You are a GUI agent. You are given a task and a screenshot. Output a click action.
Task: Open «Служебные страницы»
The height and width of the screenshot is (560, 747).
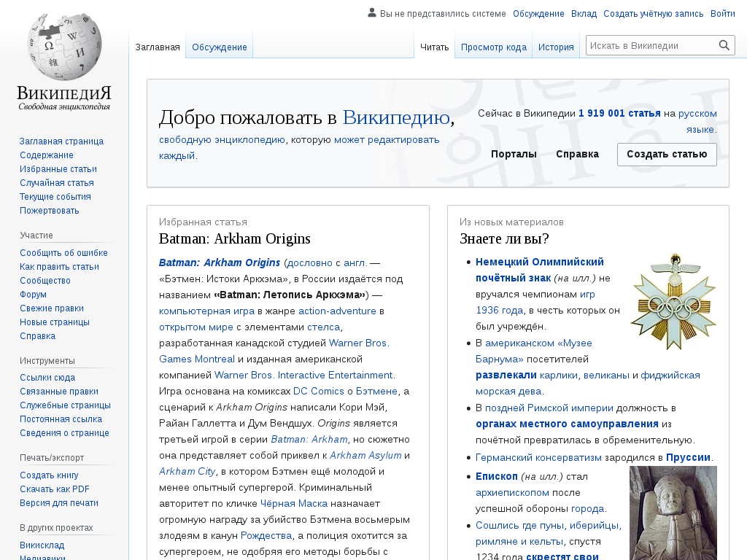65,405
